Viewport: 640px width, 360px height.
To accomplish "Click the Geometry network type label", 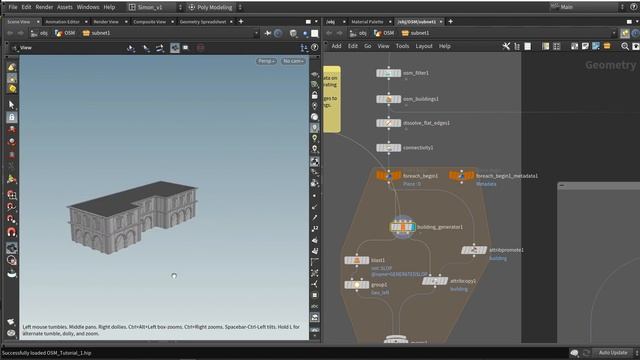I will click(611, 65).
